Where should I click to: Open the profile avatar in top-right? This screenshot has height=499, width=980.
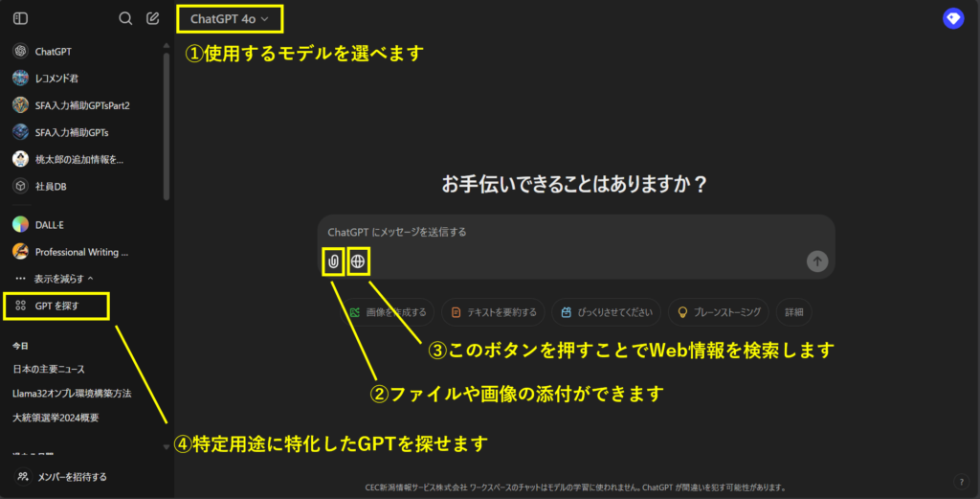(953, 18)
